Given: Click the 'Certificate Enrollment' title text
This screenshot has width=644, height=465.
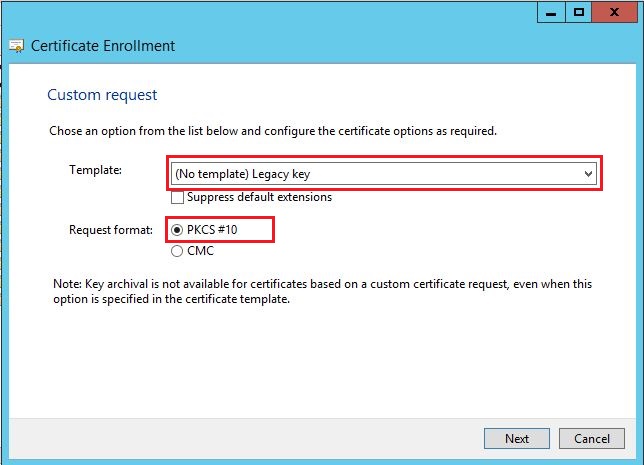Looking at the screenshot, I should (x=103, y=46).
